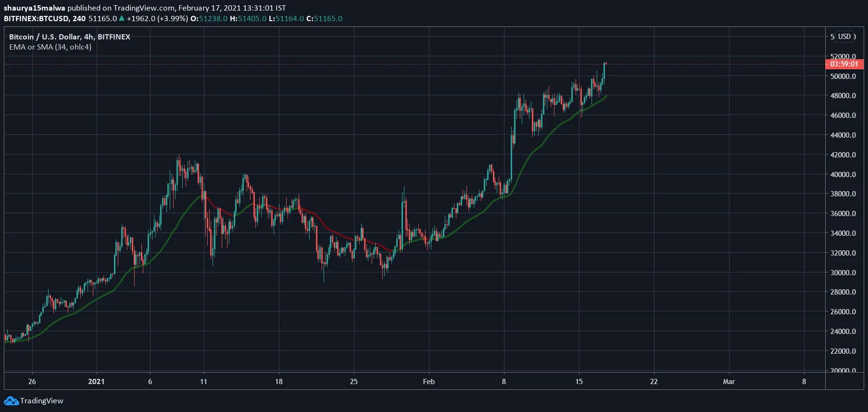Click the latest candle at the chart's peak
Screen dimensions: 868x412
[604, 67]
